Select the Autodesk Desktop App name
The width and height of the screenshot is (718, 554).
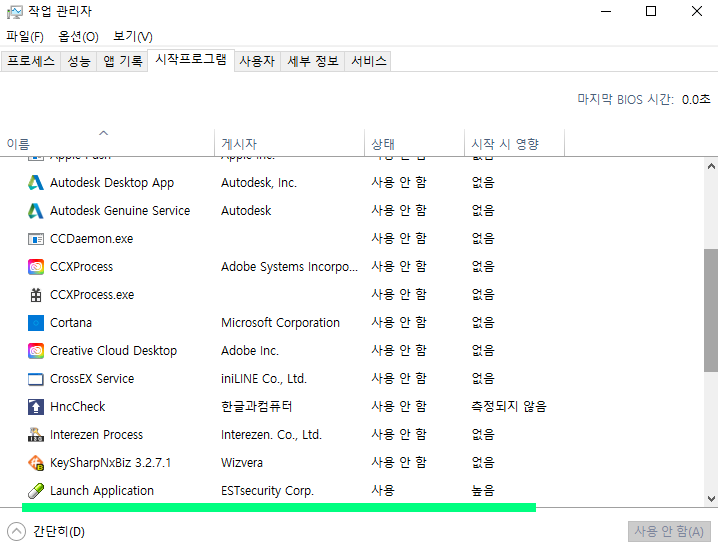pos(112,183)
